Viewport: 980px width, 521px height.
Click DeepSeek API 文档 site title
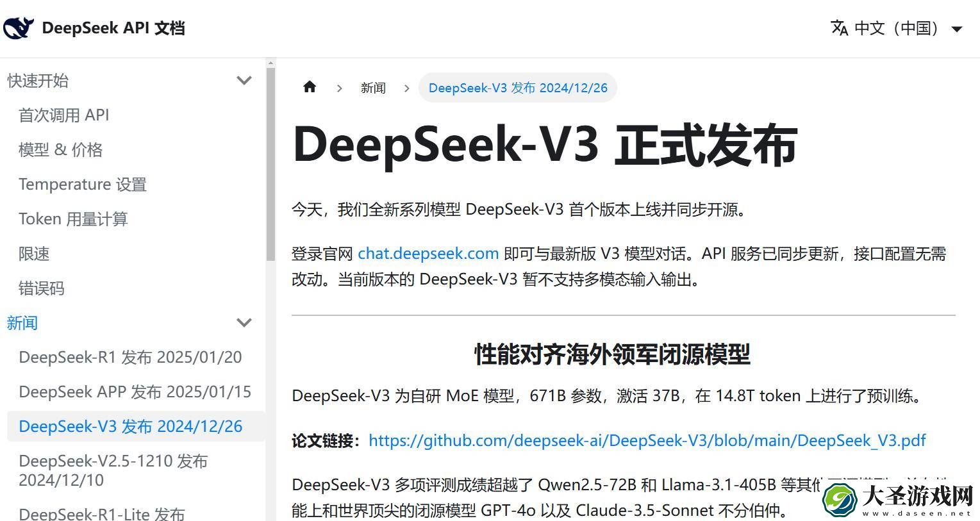pyautogui.click(x=113, y=28)
